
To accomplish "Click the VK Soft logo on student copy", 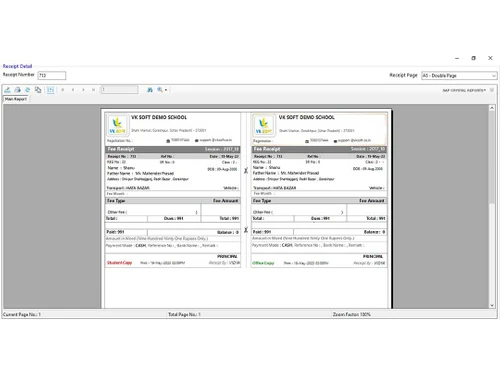I will [x=117, y=126].
